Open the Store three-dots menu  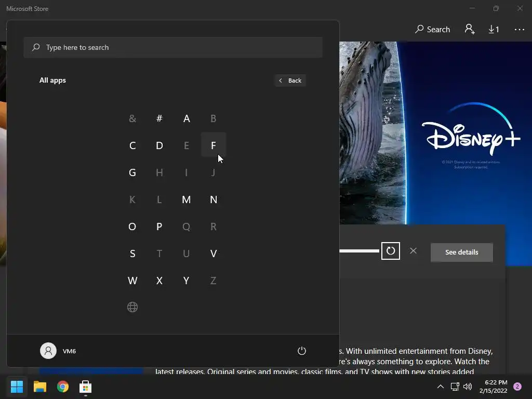[519, 30]
